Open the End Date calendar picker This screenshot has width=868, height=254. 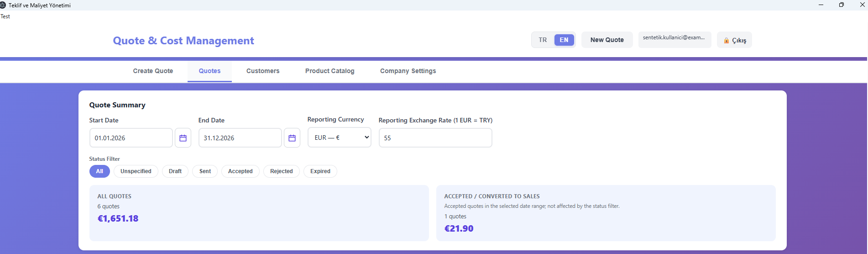[x=292, y=138]
